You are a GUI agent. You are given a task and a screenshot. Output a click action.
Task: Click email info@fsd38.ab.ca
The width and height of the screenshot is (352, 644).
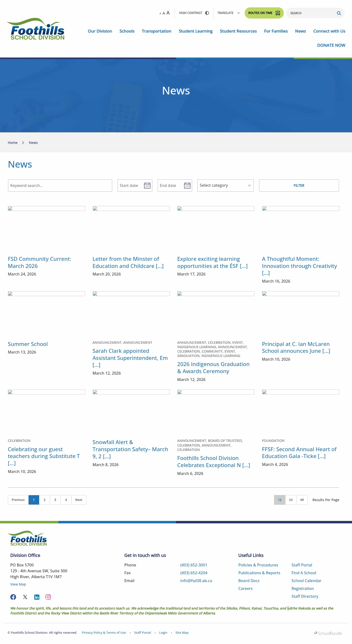pyautogui.click(x=196, y=580)
